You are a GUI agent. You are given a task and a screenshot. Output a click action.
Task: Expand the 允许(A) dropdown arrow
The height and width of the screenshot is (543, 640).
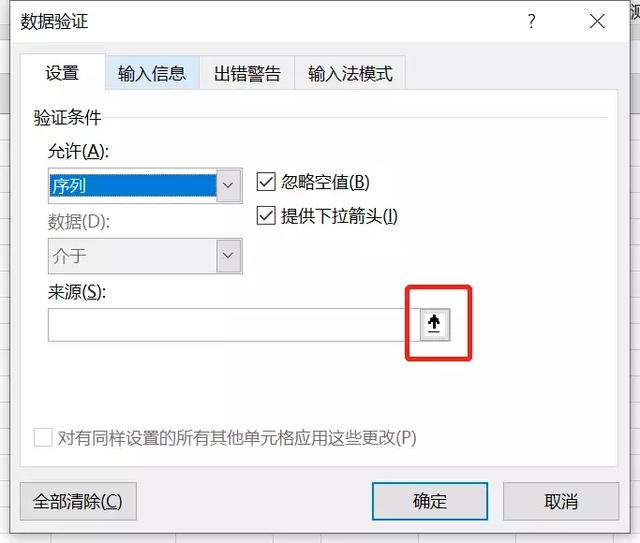[229, 185]
